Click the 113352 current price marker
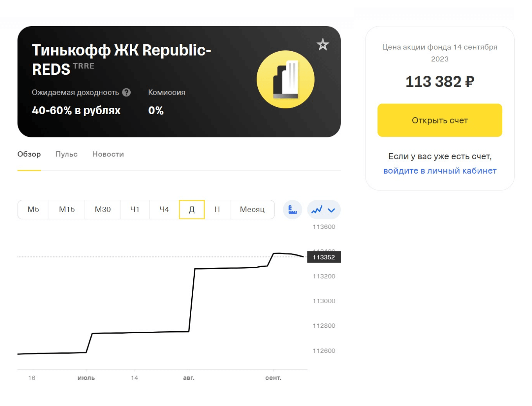The width and height of the screenshot is (532, 406). (x=324, y=257)
